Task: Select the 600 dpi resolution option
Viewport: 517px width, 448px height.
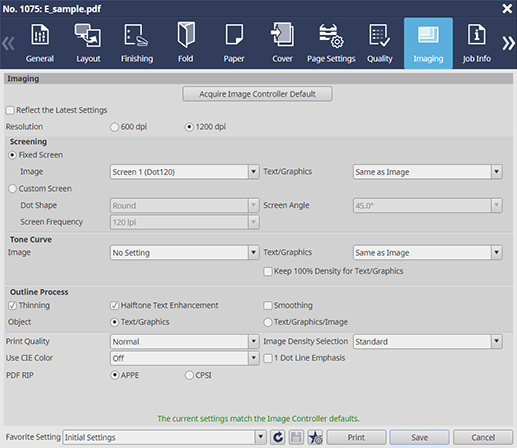Action: [x=114, y=127]
